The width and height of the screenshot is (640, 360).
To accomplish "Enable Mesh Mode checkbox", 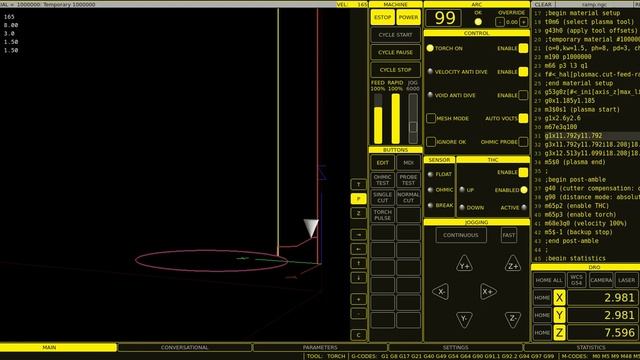I will click(431, 118).
